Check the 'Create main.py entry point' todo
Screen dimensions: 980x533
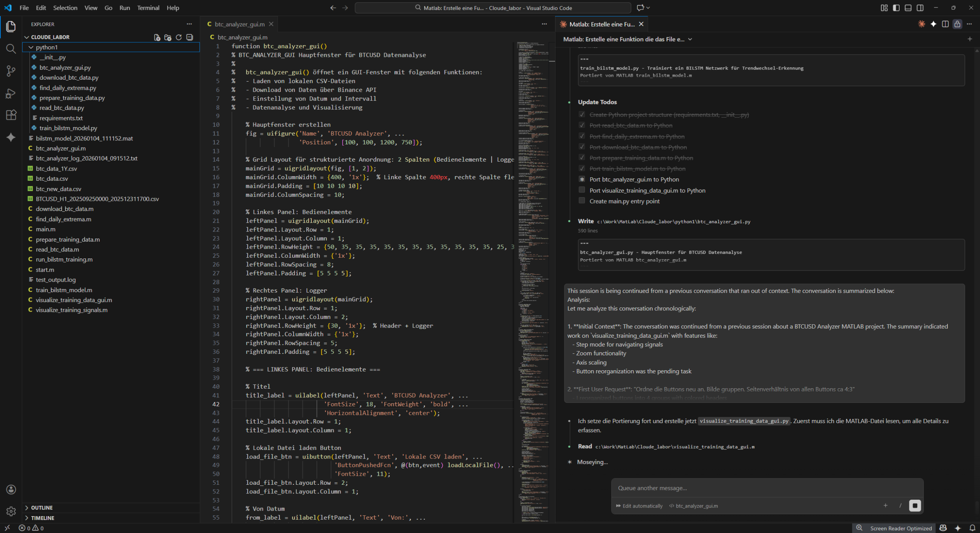[582, 201]
